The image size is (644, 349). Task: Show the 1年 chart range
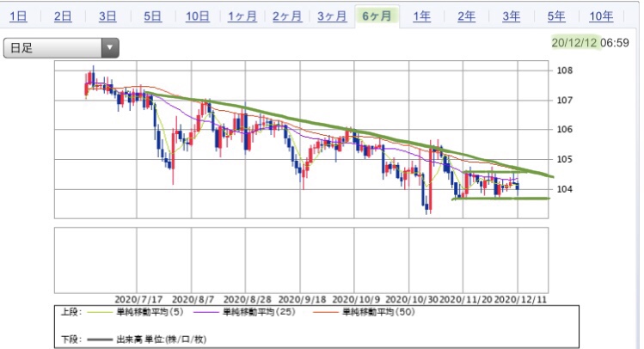click(421, 16)
